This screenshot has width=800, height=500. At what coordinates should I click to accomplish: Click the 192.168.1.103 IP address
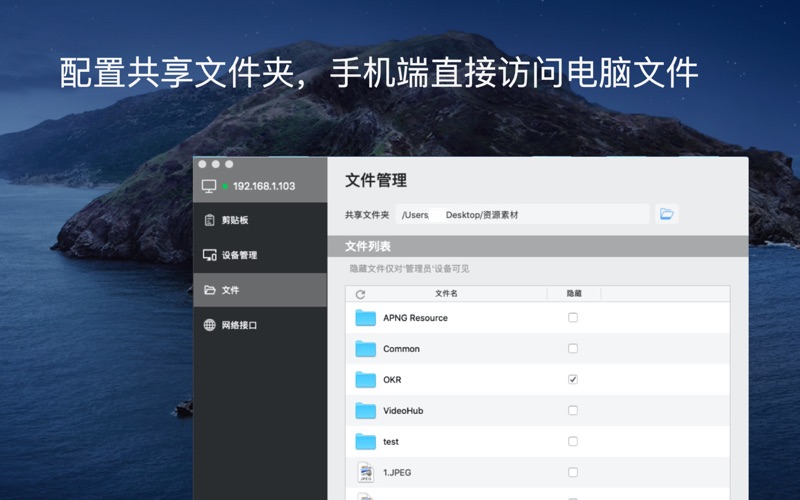tap(264, 186)
